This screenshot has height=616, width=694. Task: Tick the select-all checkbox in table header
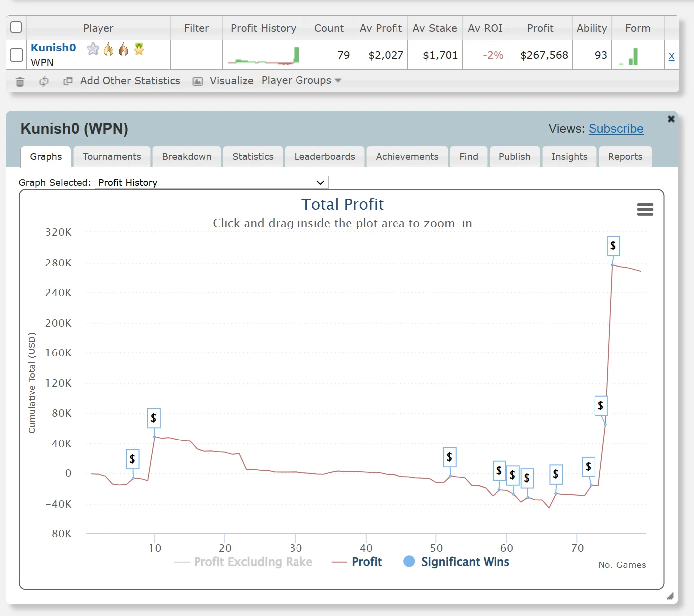[16, 27]
